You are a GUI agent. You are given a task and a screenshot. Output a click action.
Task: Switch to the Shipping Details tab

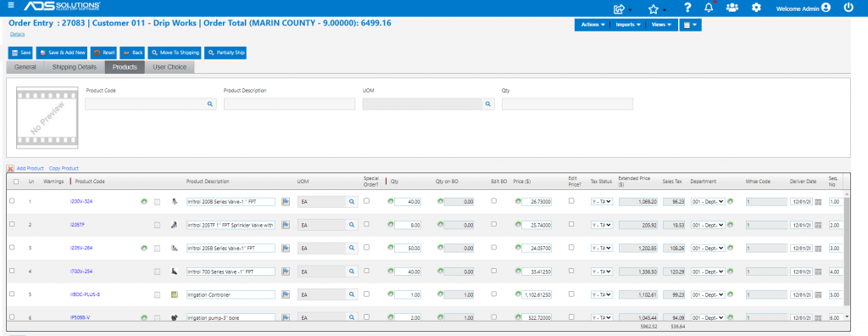[75, 67]
